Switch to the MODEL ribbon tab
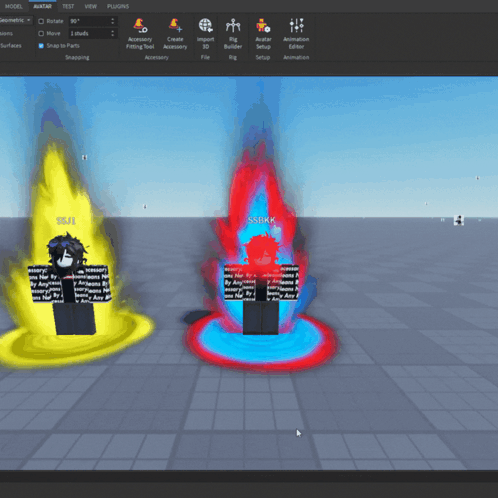The height and width of the screenshot is (498, 498). (14, 6)
